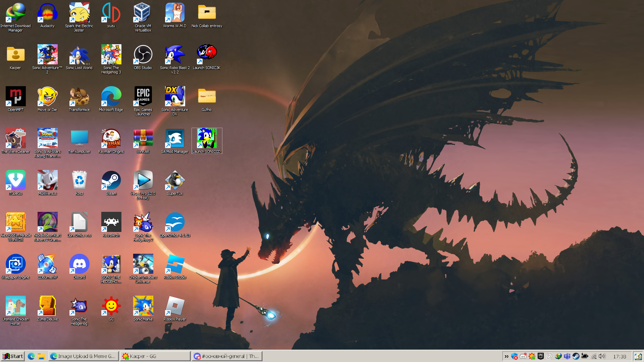This screenshot has width=644, height=362.
Task: Open Zuma Deluxe shortcut
Action: coord(47,309)
